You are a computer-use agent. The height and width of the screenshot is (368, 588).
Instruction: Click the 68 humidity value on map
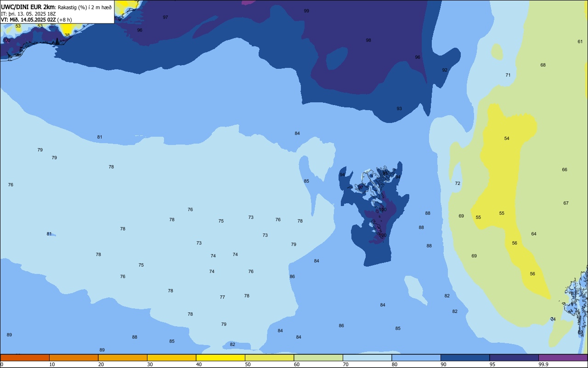pyautogui.click(x=543, y=65)
